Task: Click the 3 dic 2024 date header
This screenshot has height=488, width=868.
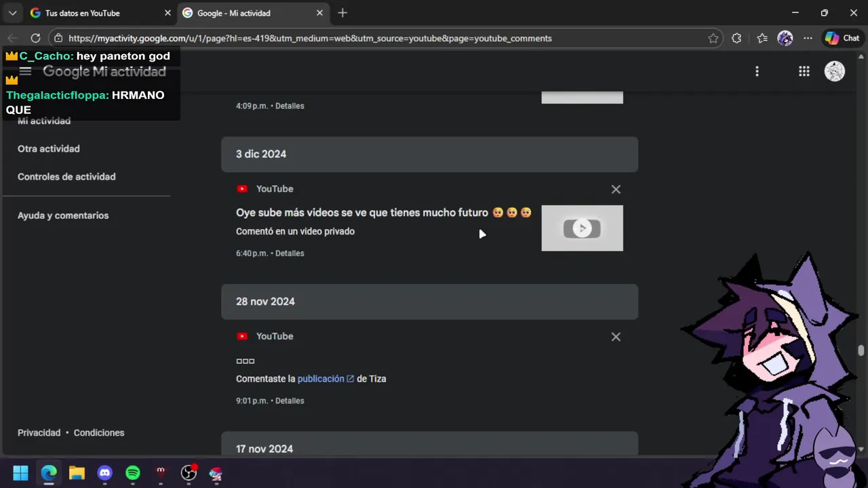Action: tap(429, 155)
